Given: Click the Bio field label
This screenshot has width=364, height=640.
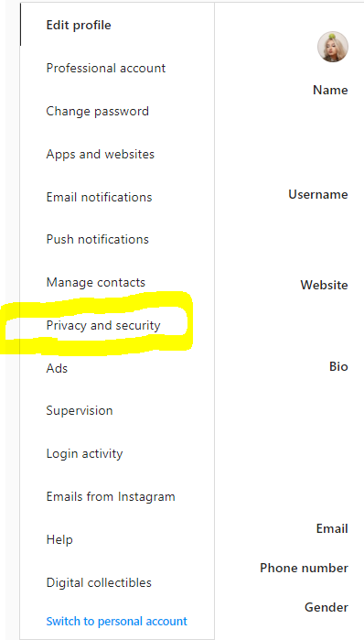Looking at the screenshot, I should point(338,366).
